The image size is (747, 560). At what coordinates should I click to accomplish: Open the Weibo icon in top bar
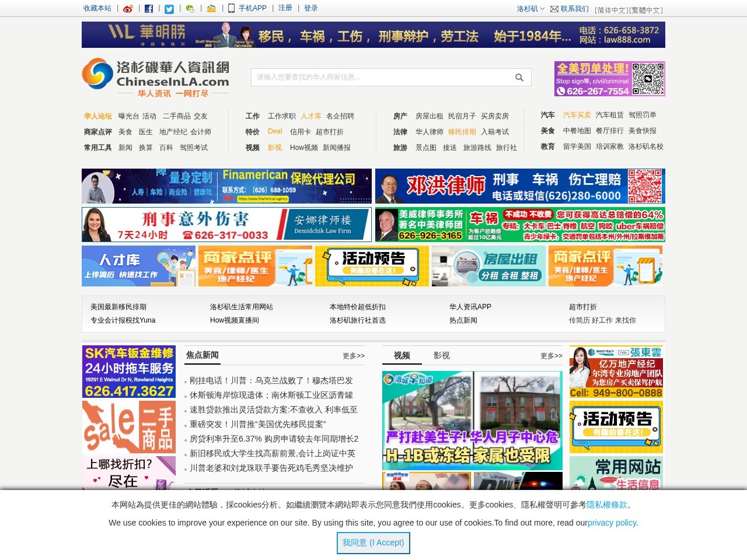tap(128, 9)
